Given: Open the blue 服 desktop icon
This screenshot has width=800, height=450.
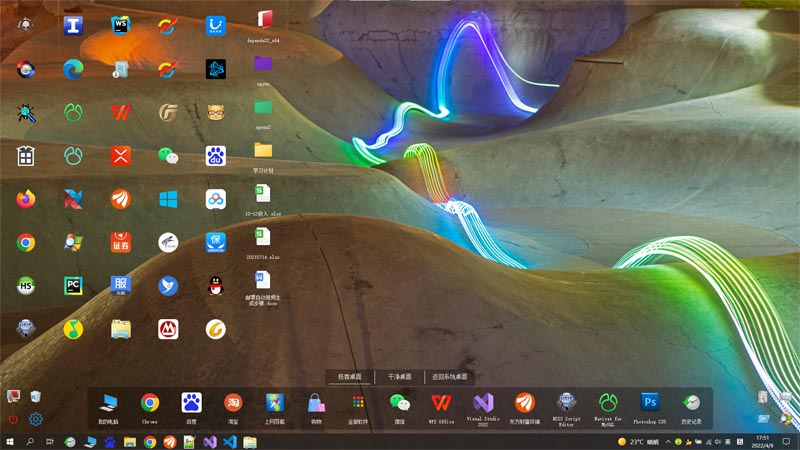Looking at the screenshot, I should coord(120,286).
